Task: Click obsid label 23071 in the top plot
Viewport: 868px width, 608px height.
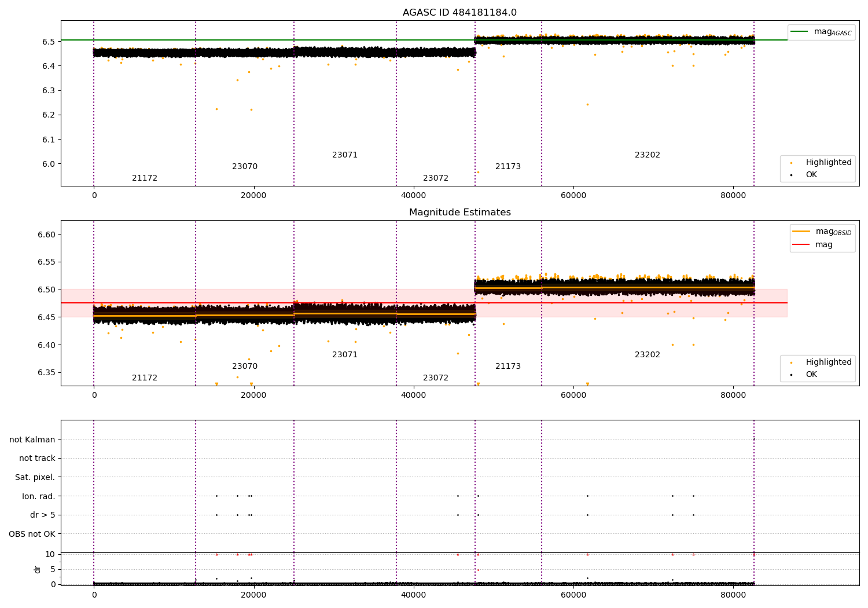Action: tap(345, 155)
